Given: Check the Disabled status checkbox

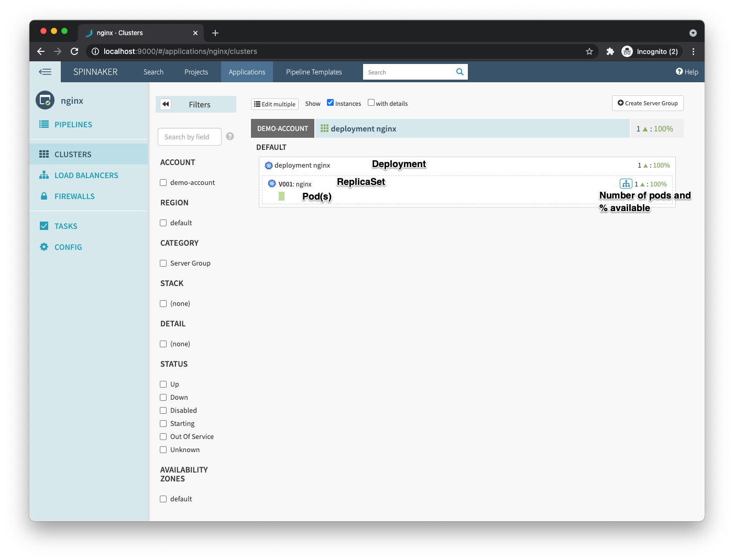Looking at the screenshot, I should tap(163, 411).
